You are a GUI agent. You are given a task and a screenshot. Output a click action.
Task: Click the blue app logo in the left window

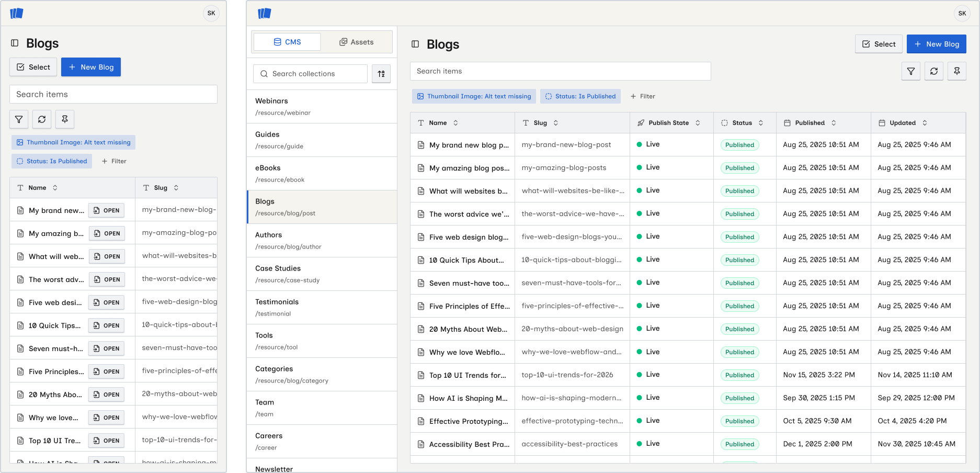click(17, 13)
